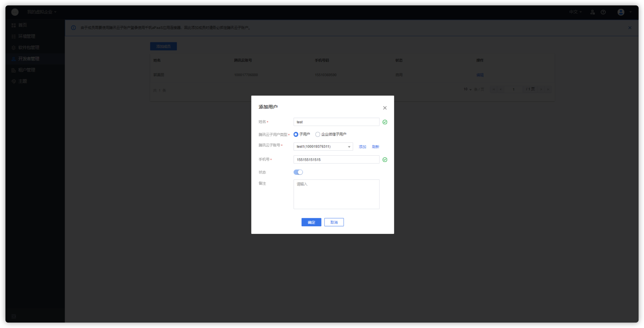The height and width of the screenshot is (328, 644).
Task: Click the green check icon beside 姓名 field
Action: click(385, 122)
